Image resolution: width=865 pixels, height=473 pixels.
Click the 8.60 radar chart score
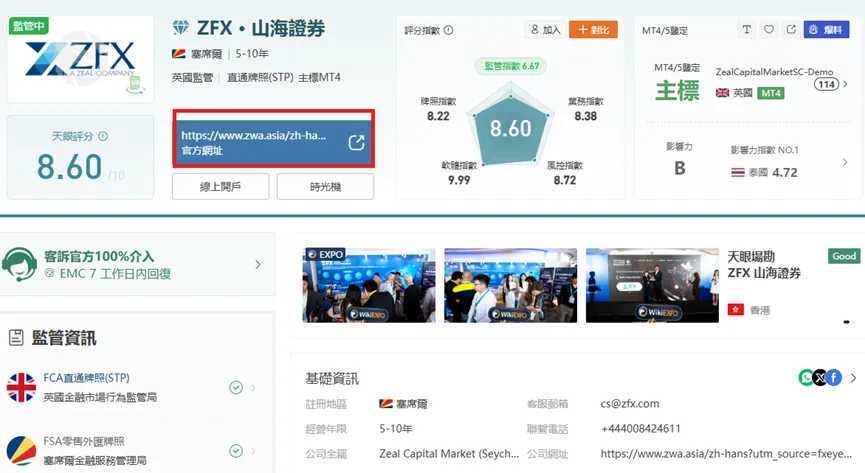click(x=510, y=129)
